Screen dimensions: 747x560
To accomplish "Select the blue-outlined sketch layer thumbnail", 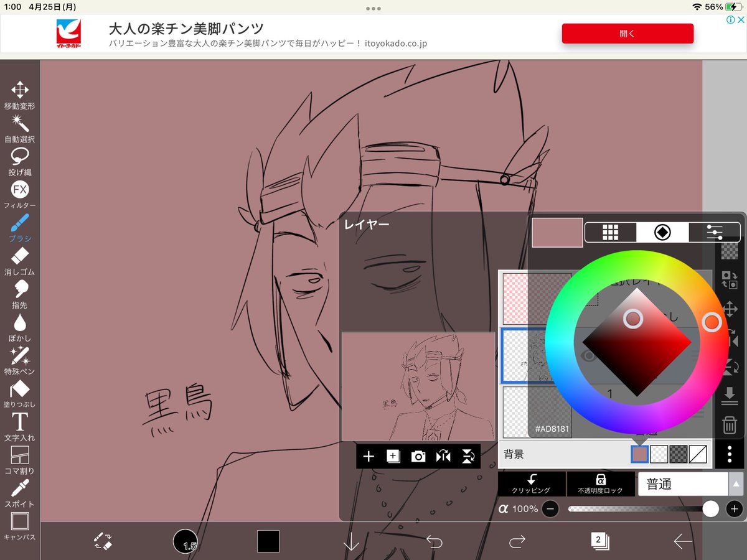I will pyautogui.click(x=537, y=355).
